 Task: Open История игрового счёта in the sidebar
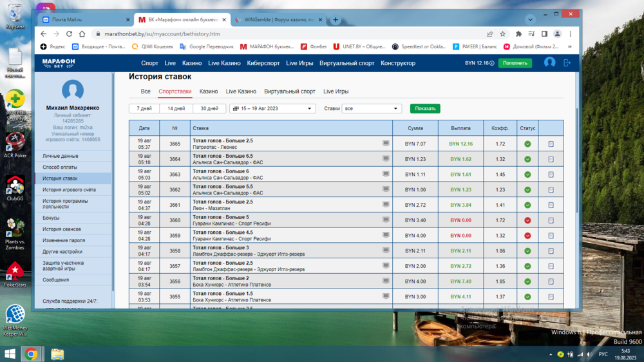[69, 190]
